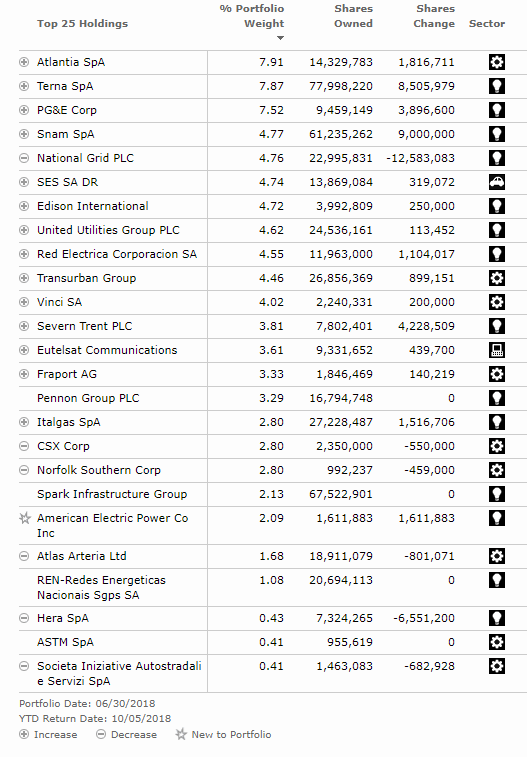Viewport: 527px width, 757px height.
Task: Click the car sector icon for SES SA DR
Action: pos(497,182)
